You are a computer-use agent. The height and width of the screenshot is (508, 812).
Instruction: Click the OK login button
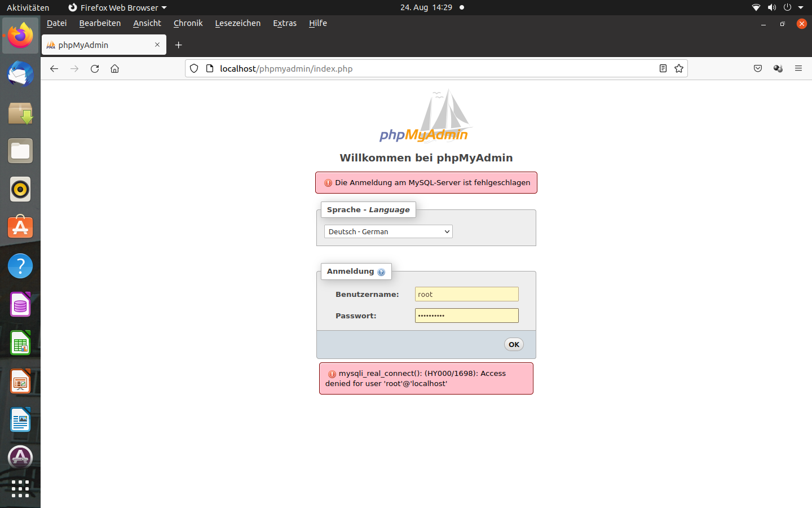click(514, 344)
